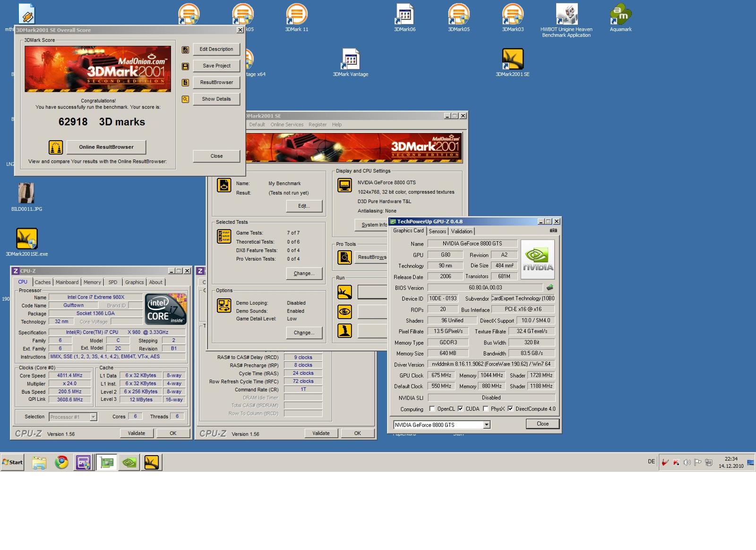Open the 3DMark06 desktop shortcut
Image resolution: width=756 pixels, height=550 pixels.
pyautogui.click(x=405, y=17)
